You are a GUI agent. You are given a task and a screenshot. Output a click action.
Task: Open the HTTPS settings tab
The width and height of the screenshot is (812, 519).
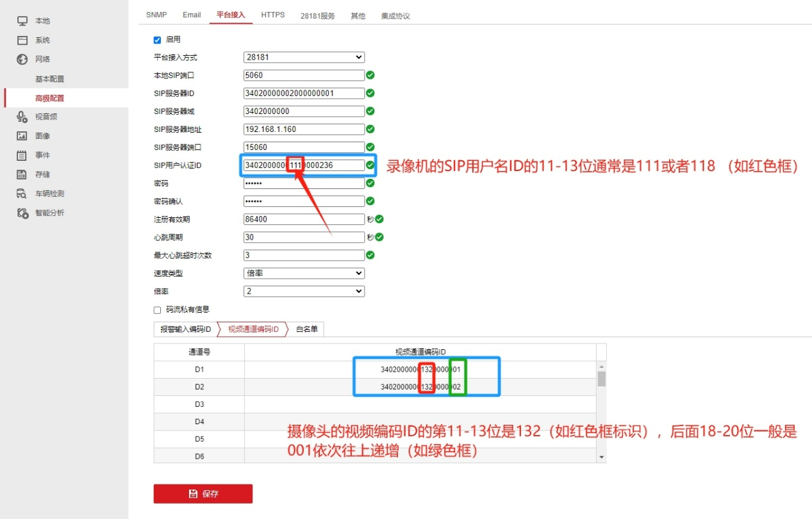click(x=272, y=15)
